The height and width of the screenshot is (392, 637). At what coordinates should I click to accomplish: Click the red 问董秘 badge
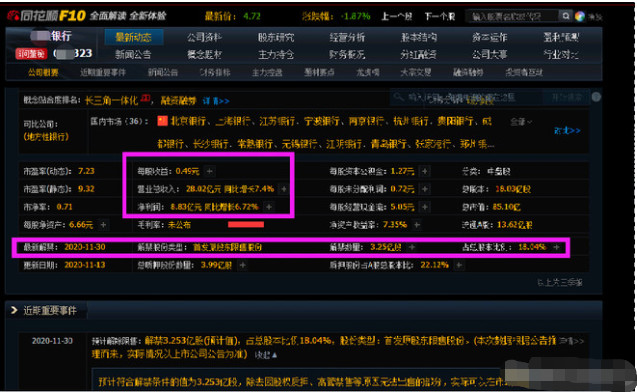[31, 54]
